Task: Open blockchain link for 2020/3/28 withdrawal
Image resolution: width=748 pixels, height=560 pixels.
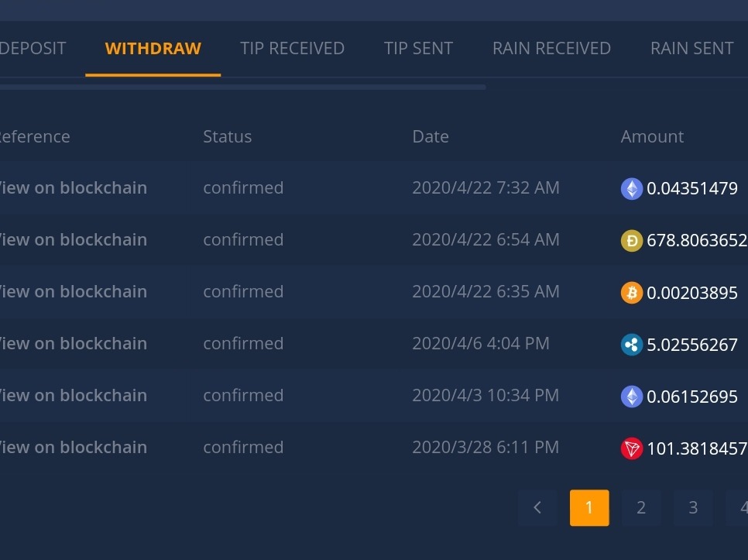Action: coord(73,447)
